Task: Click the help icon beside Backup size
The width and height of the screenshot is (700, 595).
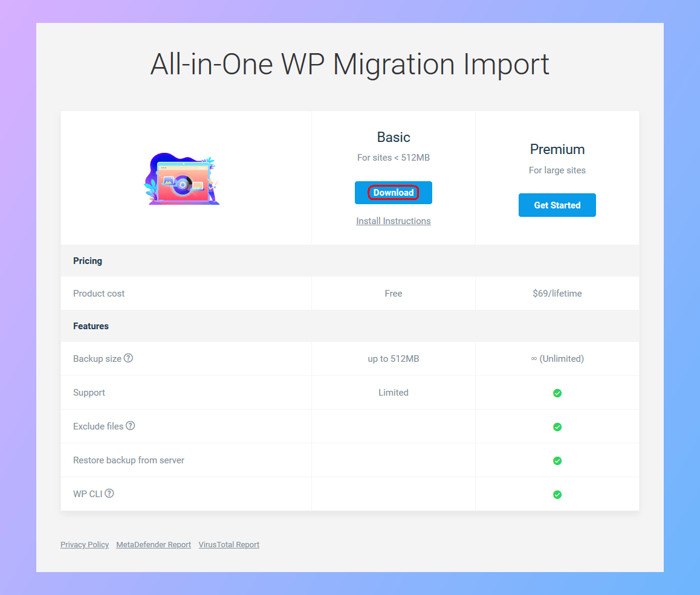Action: point(129,358)
